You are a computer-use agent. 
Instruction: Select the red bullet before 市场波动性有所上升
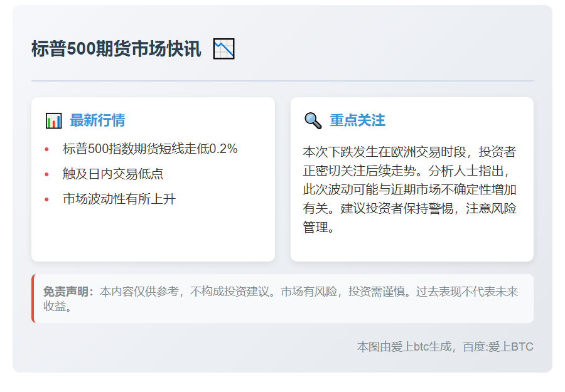pos(46,199)
